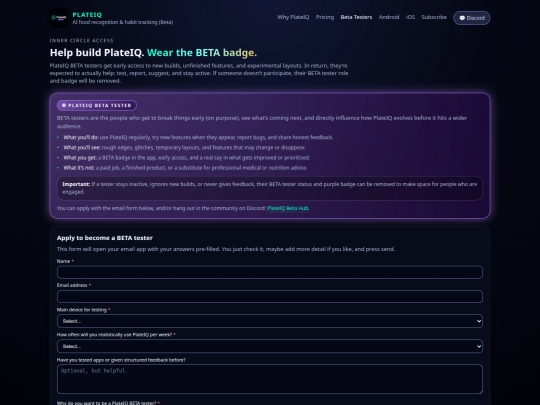The height and width of the screenshot is (405, 540).
Task: Go to the Subscribe page
Action: click(x=434, y=17)
